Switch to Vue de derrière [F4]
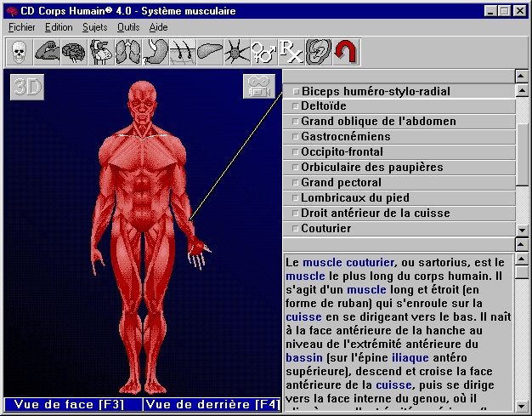Screen dimensions: 532x416 (x=212, y=404)
